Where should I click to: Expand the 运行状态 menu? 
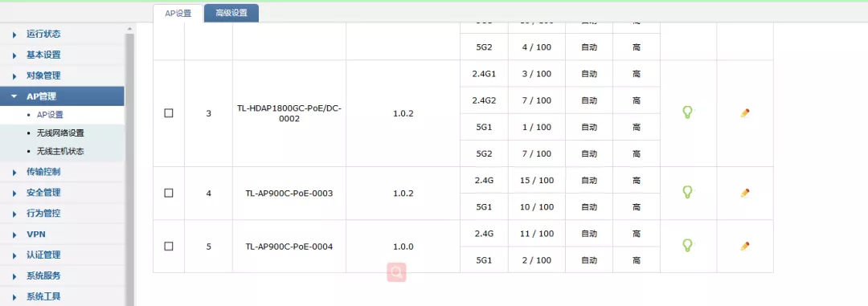point(62,35)
